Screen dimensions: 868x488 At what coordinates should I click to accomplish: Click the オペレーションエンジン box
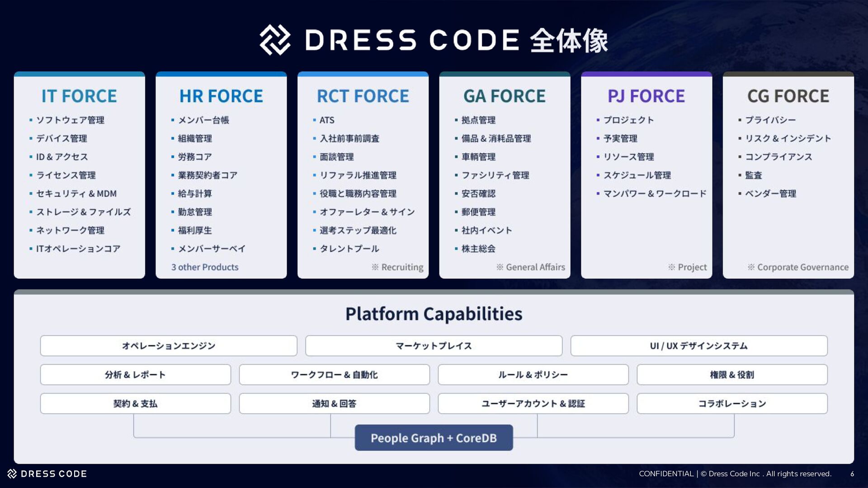click(169, 346)
